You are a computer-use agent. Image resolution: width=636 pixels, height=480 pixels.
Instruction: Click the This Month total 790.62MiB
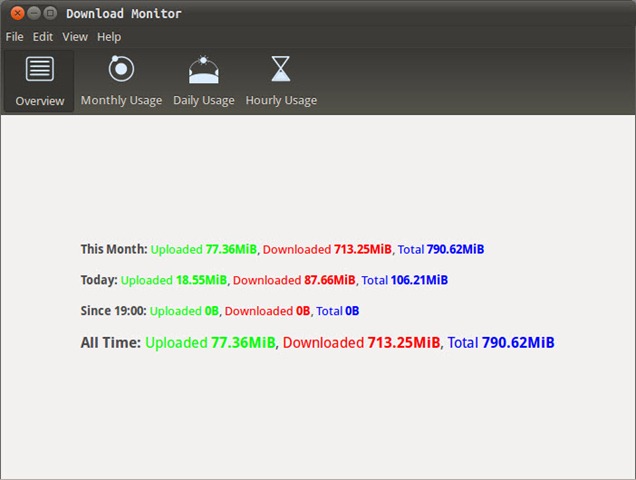[456, 249]
